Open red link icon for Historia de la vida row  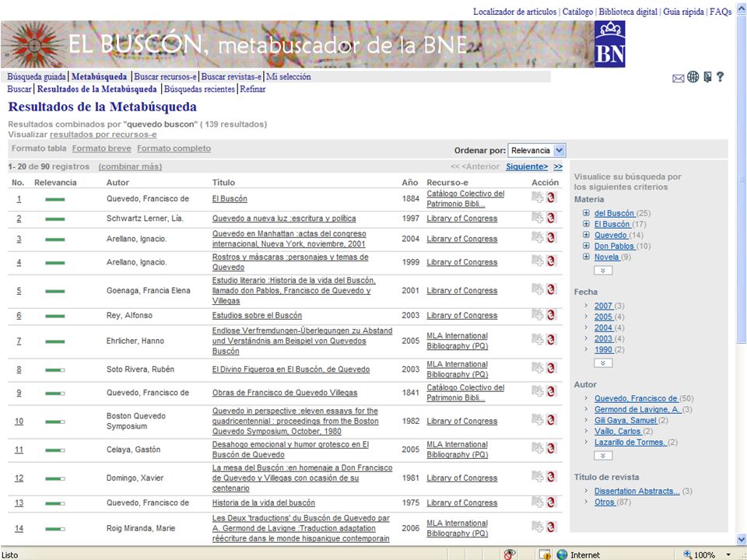pos(551,502)
